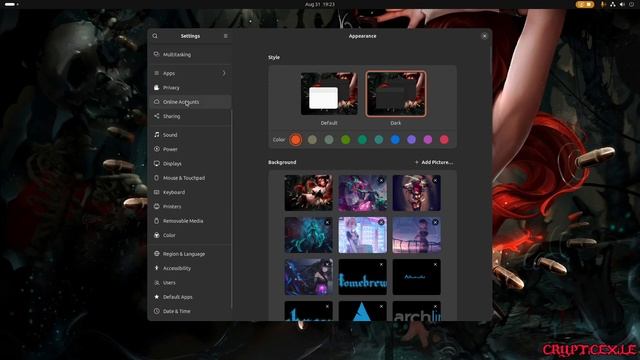
Task: Click the Power icon in sidebar
Action: (x=156, y=149)
